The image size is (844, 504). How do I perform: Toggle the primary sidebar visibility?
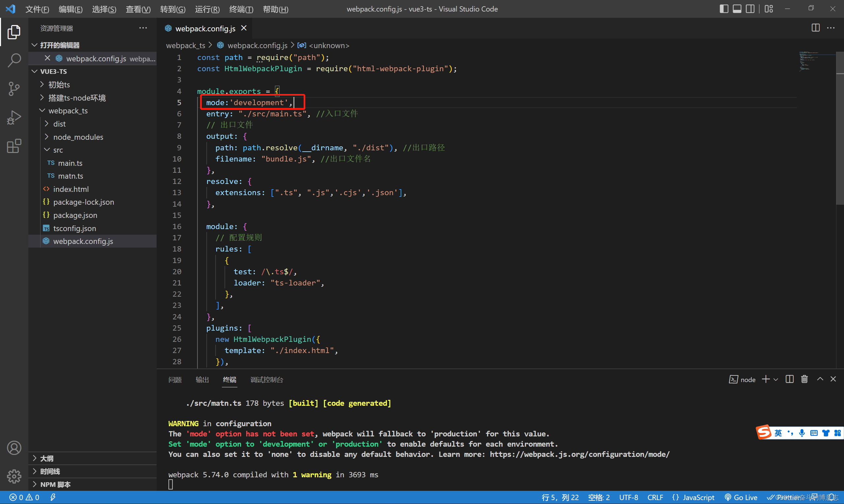coord(724,9)
